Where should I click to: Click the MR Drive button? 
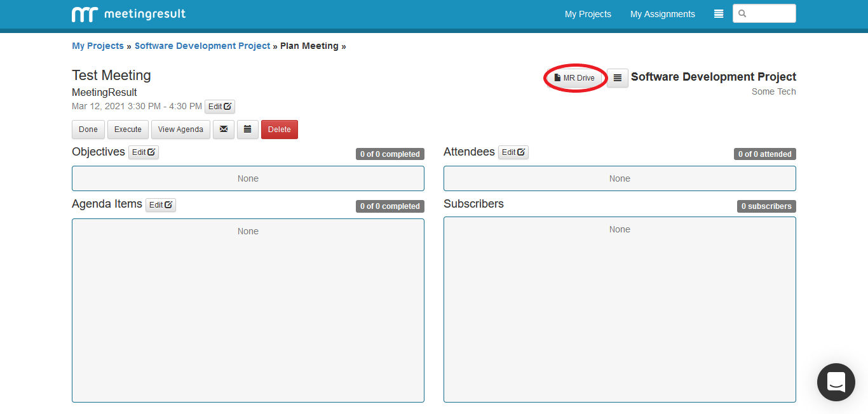(x=574, y=78)
